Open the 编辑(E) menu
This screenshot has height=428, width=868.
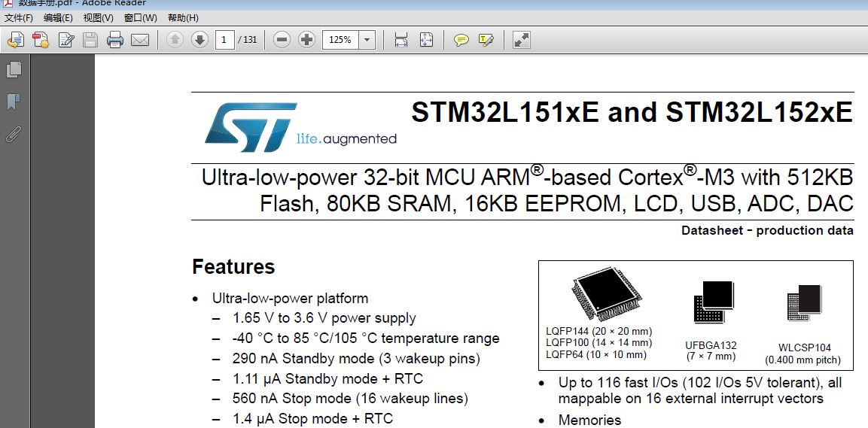pyautogui.click(x=58, y=18)
